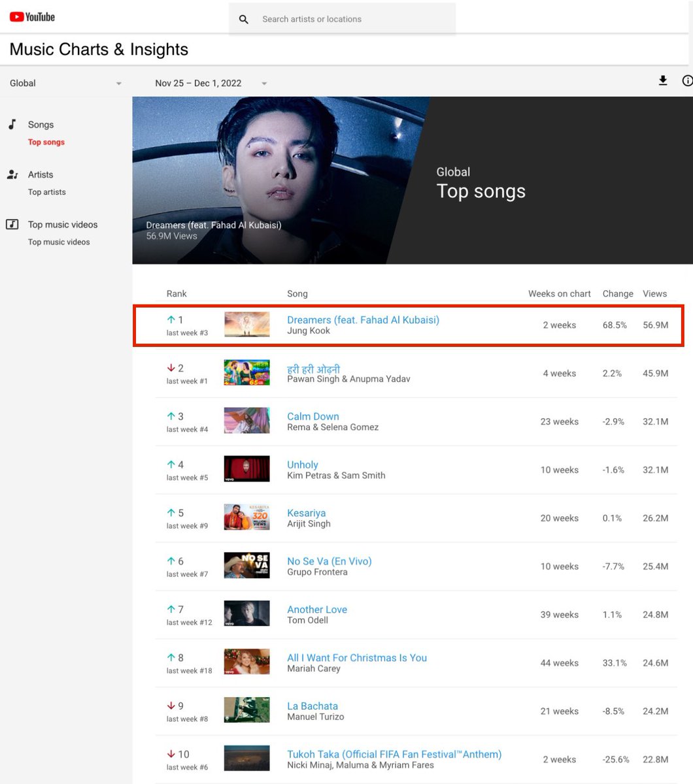Image resolution: width=693 pixels, height=784 pixels.
Task: Click the Unholy thumbnail
Action: pyautogui.click(x=247, y=469)
